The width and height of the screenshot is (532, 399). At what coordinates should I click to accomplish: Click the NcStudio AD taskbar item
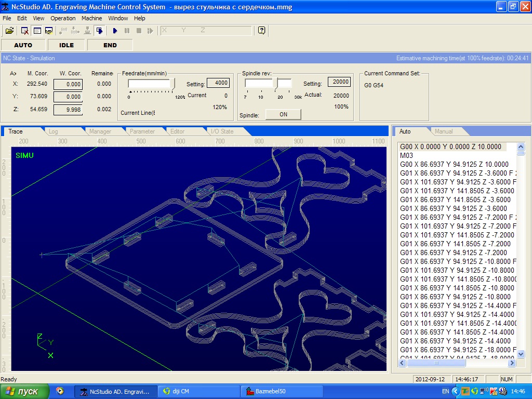116,391
